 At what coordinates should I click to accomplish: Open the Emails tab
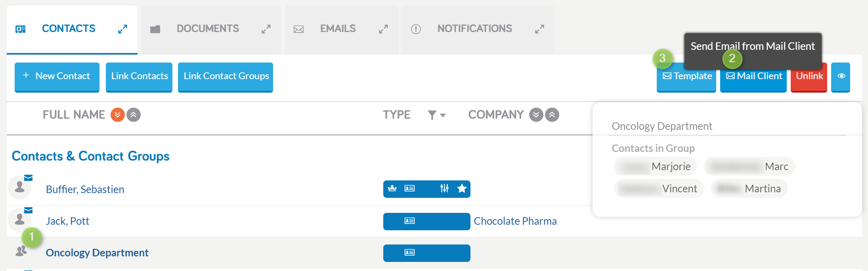click(338, 29)
